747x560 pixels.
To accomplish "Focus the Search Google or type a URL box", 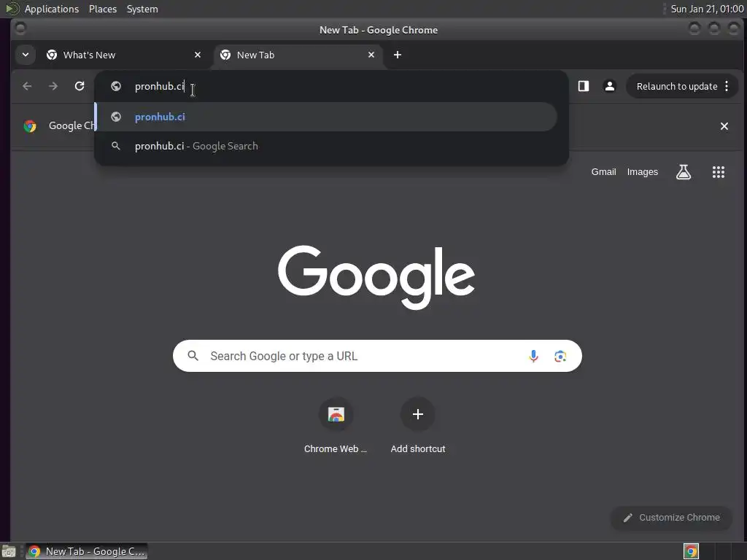I will coord(377,356).
